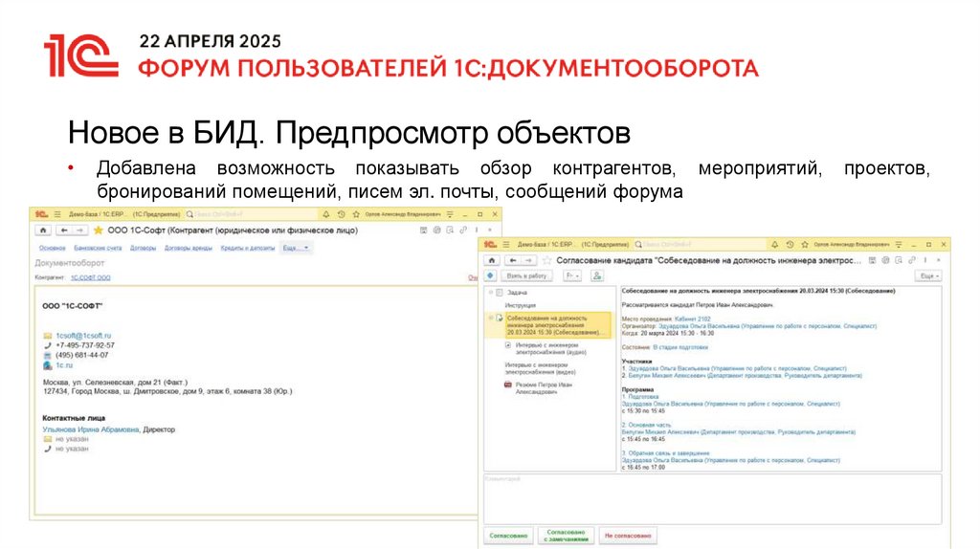Open Банковские счета tab
980x549 pixels.
(99, 248)
